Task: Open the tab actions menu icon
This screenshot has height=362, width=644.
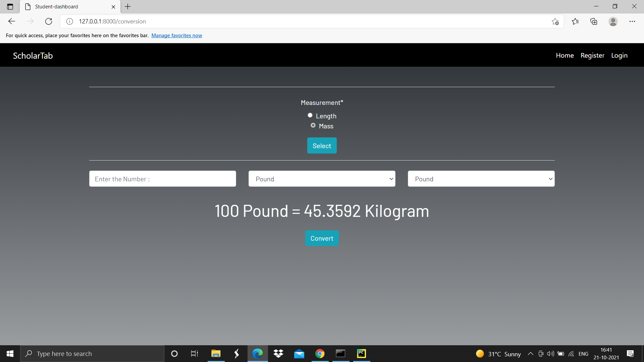Action: coord(10,7)
